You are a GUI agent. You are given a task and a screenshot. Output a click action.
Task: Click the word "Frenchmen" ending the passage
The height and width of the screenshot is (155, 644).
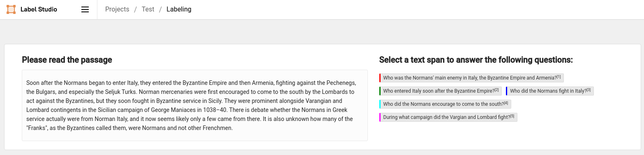pyautogui.click(x=217, y=128)
